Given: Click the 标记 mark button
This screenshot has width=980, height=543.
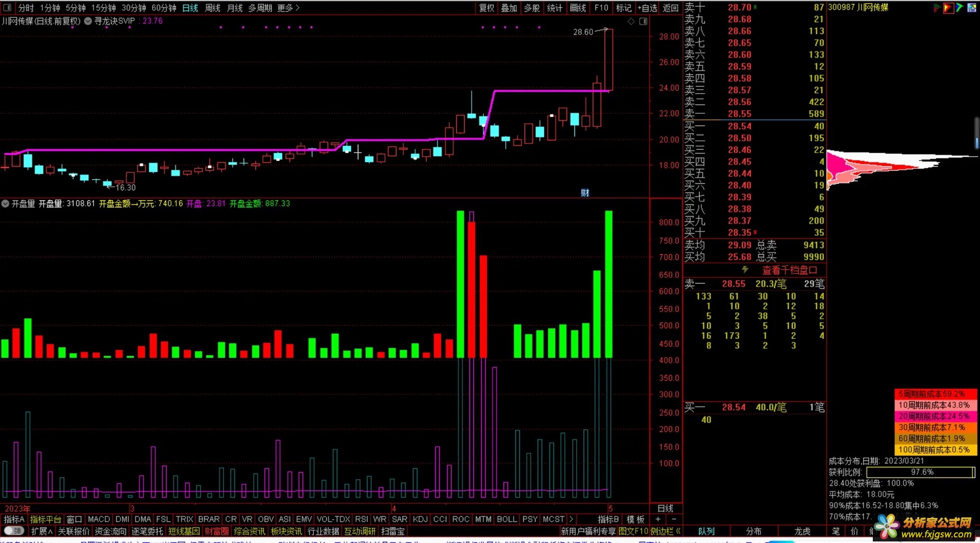Looking at the screenshot, I should [624, 8].
